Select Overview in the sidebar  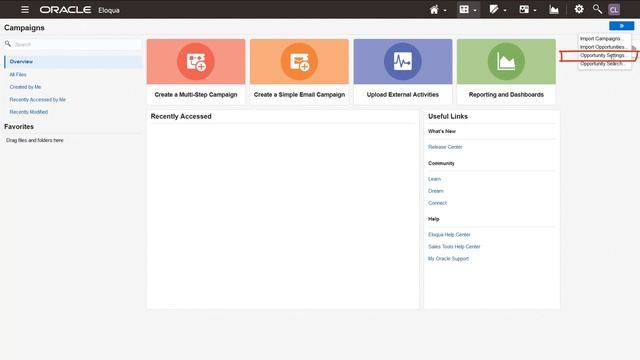[73, 62]
